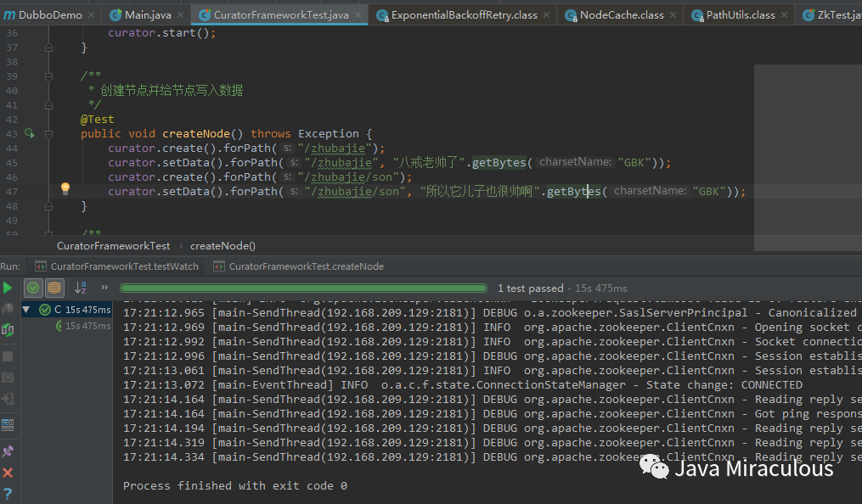Click curator.start() on line 36
Viewport: 862px width, 504px height.
coord(161,33)
